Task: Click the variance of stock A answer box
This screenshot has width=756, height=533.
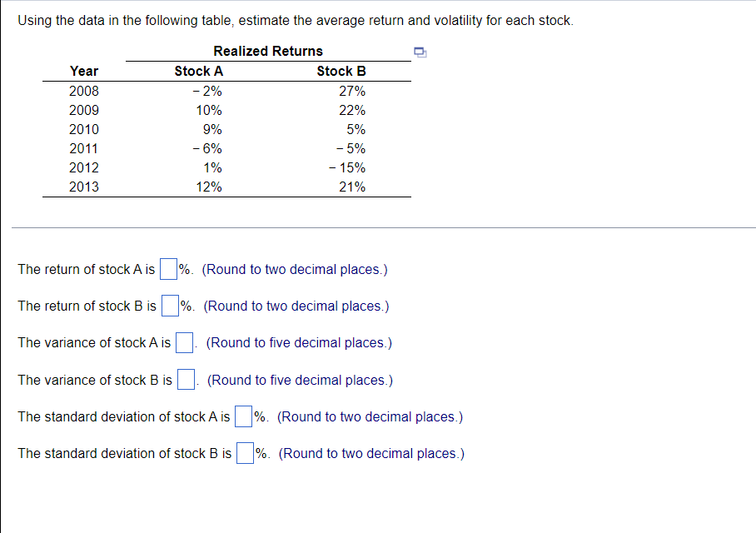Action: (183, 341)
